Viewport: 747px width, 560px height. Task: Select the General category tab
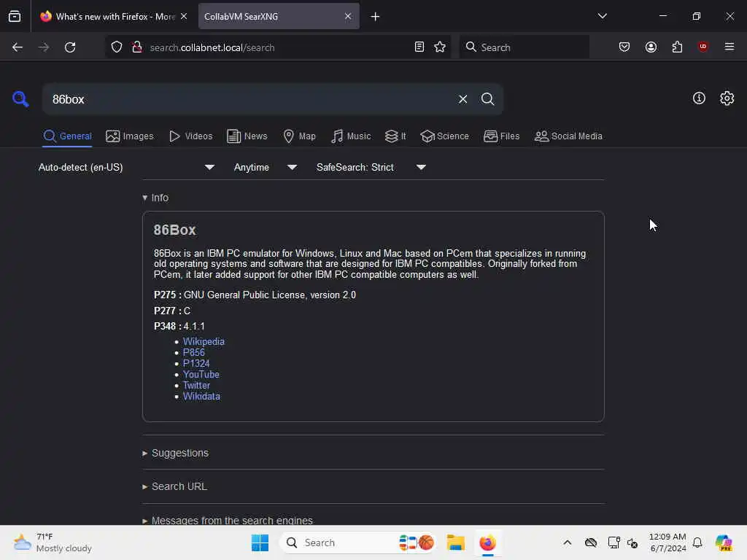[67, 136]
